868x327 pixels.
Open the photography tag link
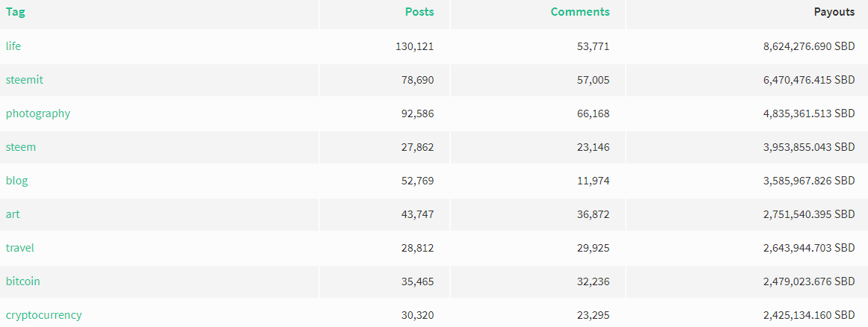38,113
